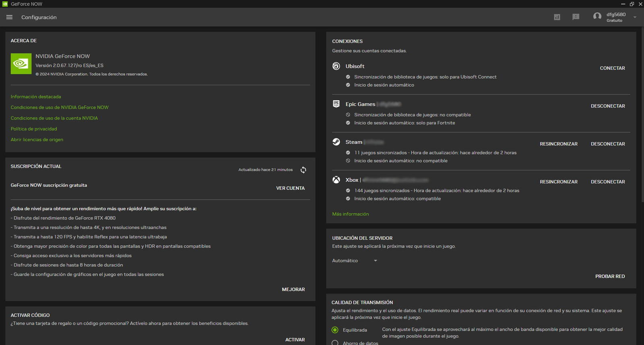Open Más información link under connections
This screenshot has width=644, height=345.
(350, 214)
